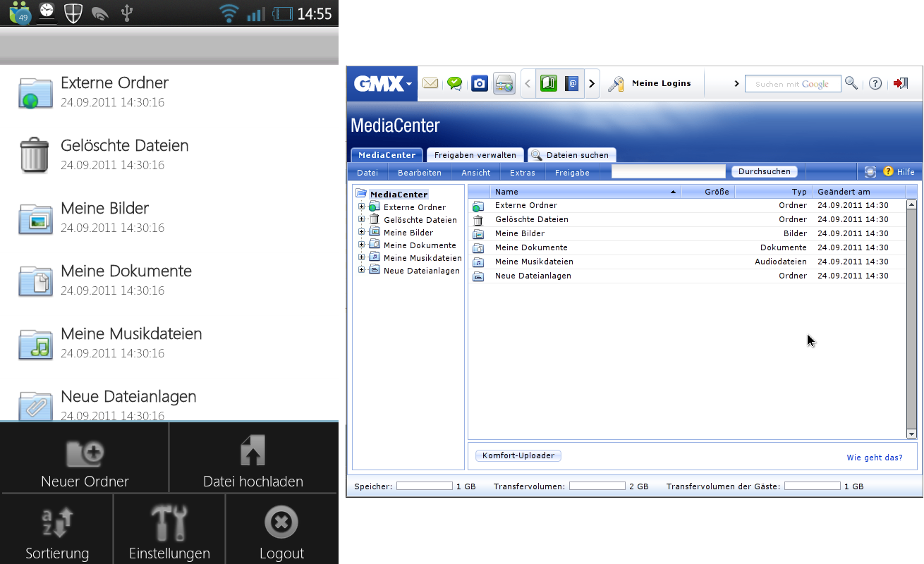Click the green chat bubble icon

tap(455, 84)
